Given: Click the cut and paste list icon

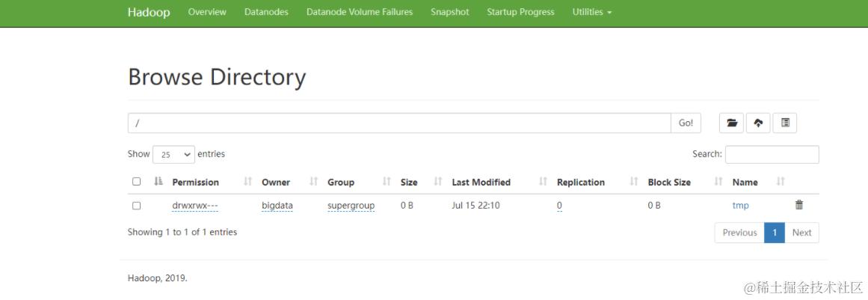Looking at the screenshot, I should click(784, 123).
